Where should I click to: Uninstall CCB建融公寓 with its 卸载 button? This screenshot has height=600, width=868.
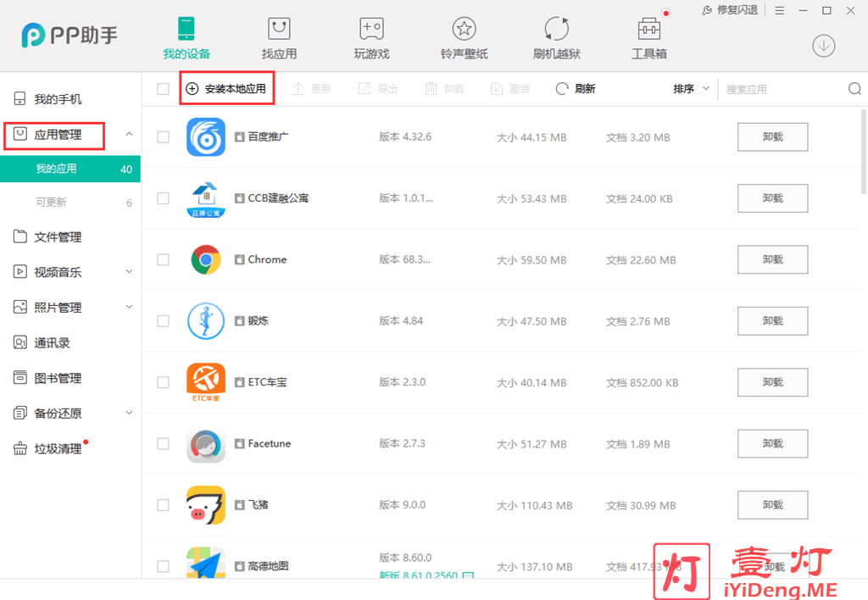(x=773, y=198)
